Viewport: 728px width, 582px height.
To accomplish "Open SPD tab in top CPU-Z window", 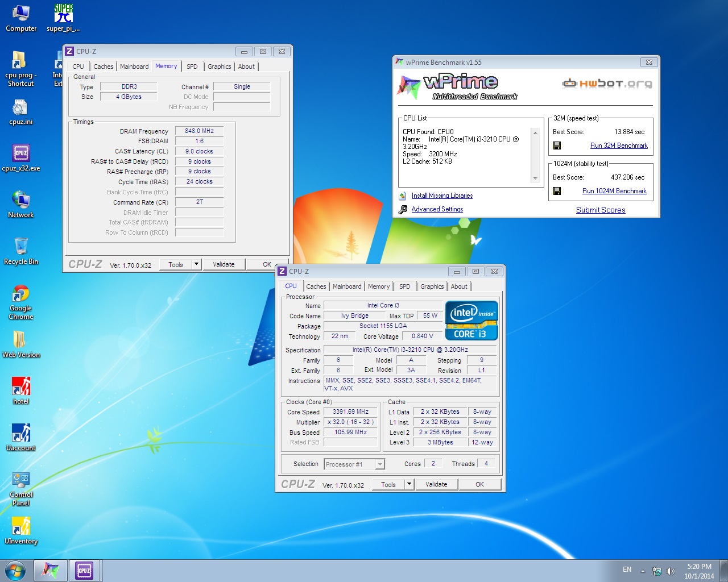I will coord(192,66).
